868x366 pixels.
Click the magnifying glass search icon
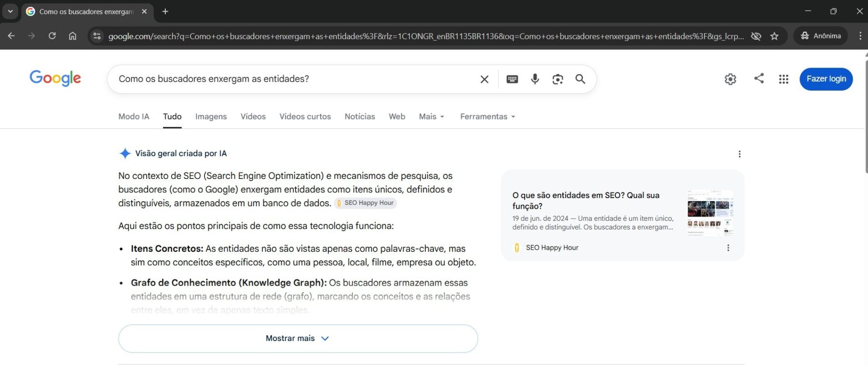580,79
